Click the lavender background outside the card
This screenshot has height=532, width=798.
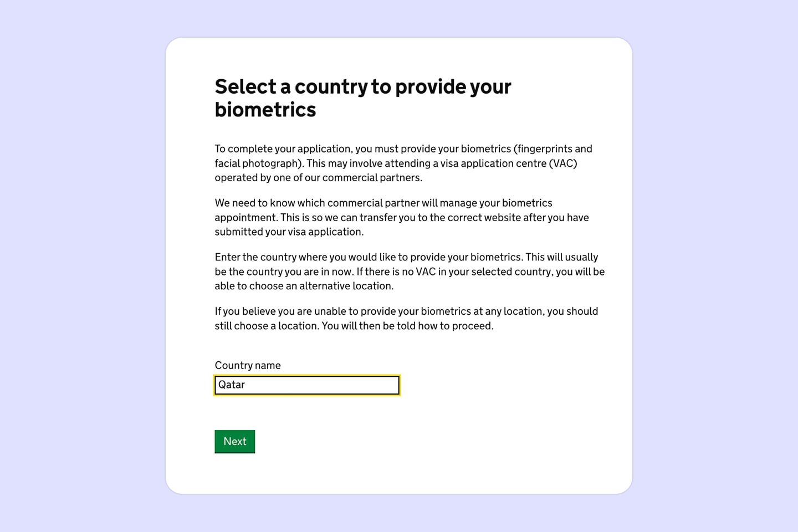click(83, 266)
